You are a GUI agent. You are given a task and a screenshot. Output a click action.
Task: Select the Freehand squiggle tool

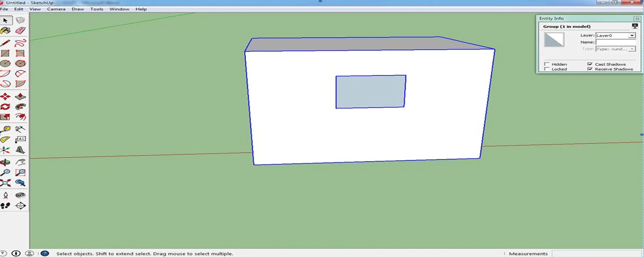pos(20,43)
